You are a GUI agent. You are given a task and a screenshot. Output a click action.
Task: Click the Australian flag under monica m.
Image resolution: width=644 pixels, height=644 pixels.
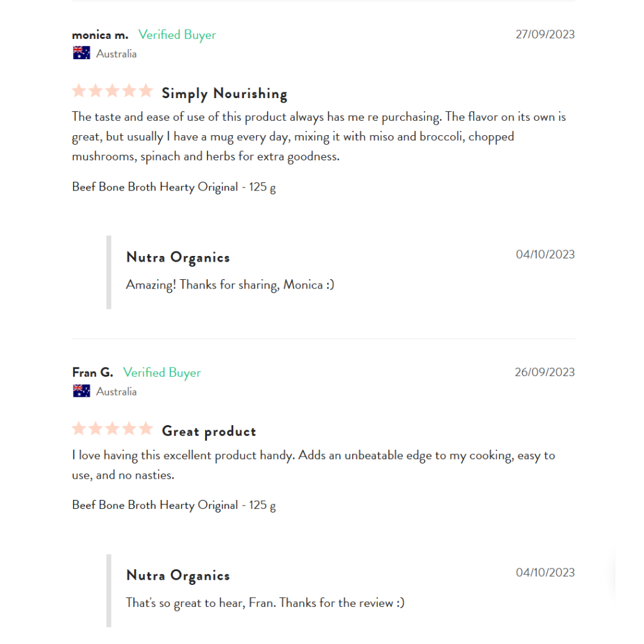(x=81, y=53)
